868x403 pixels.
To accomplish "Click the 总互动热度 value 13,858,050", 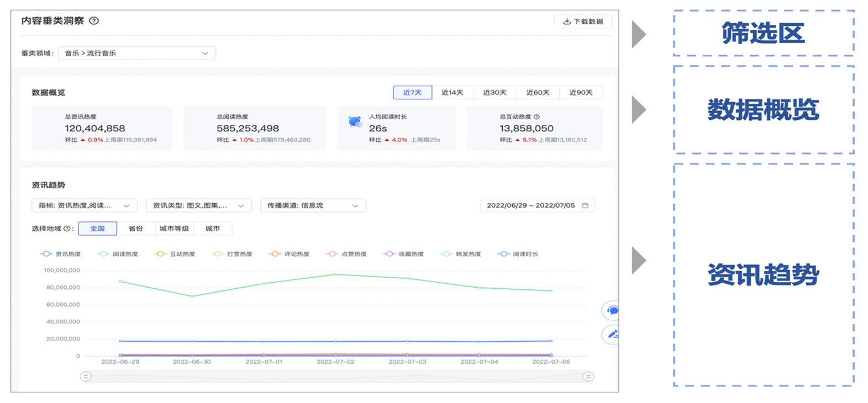I will (x=527, y=128).
